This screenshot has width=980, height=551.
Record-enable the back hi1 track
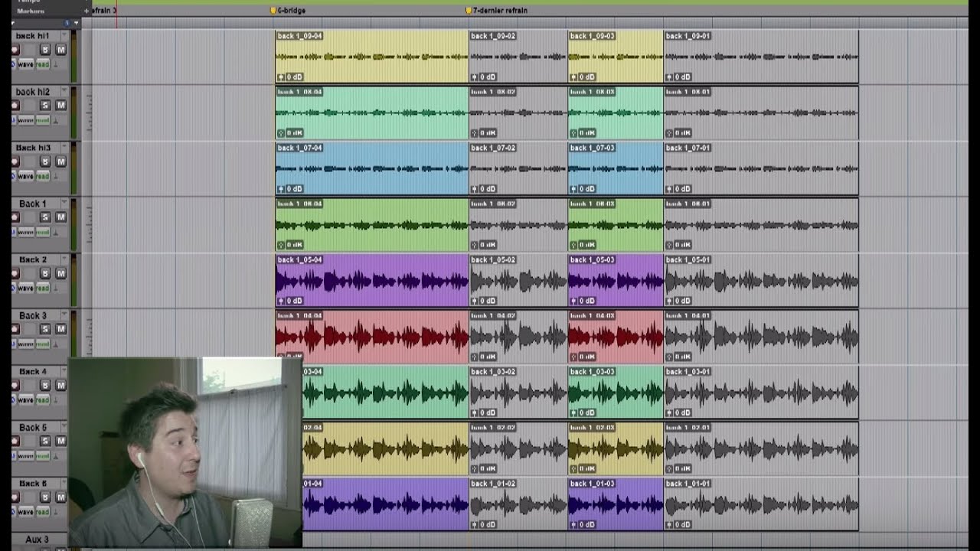(15, 50)
